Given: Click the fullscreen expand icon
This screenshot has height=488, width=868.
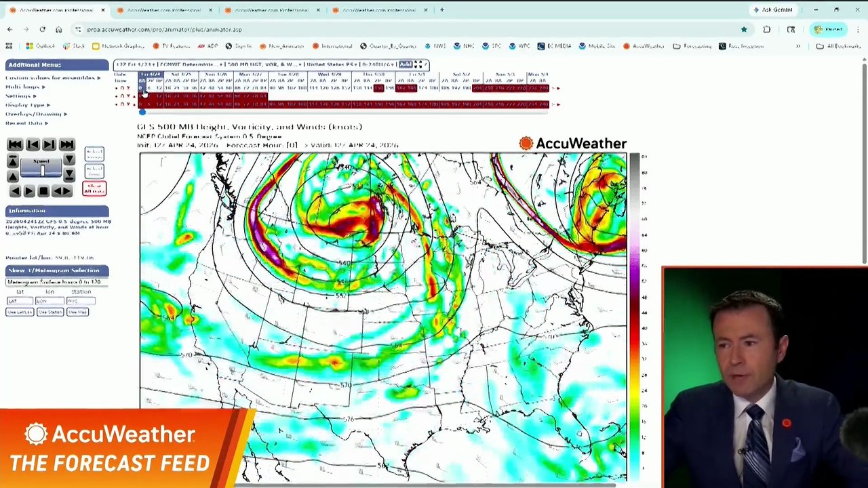Looking at the screenshot, I should point(418,64).
